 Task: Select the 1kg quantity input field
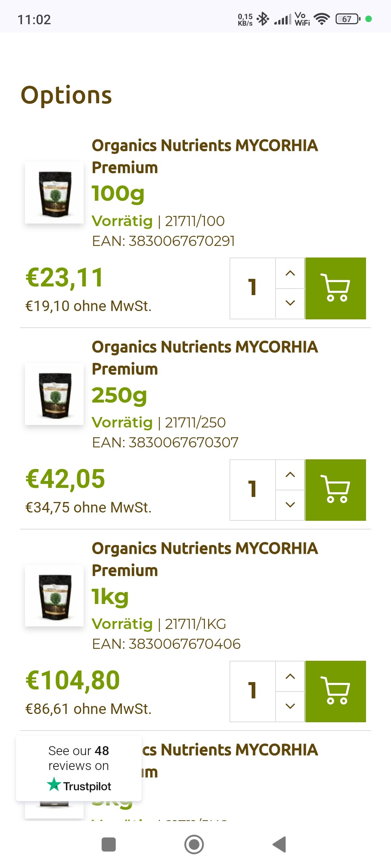253,691
